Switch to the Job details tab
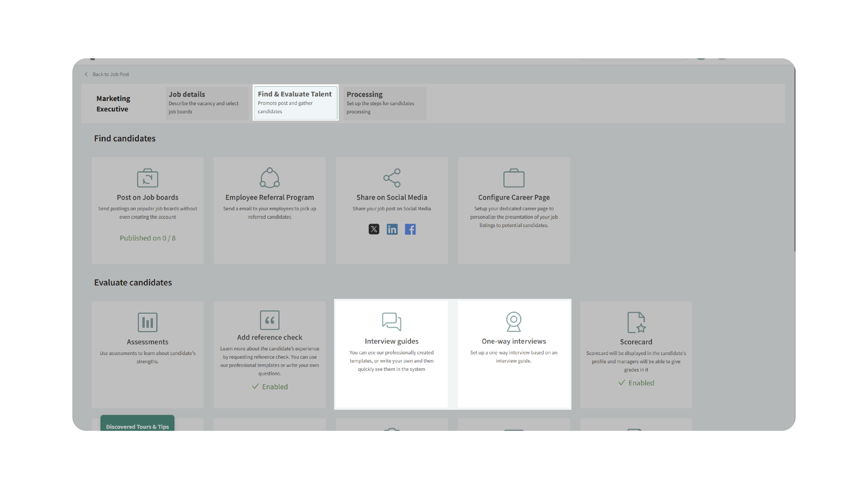This screenshot has height=489, width=868. coord(207,103)
